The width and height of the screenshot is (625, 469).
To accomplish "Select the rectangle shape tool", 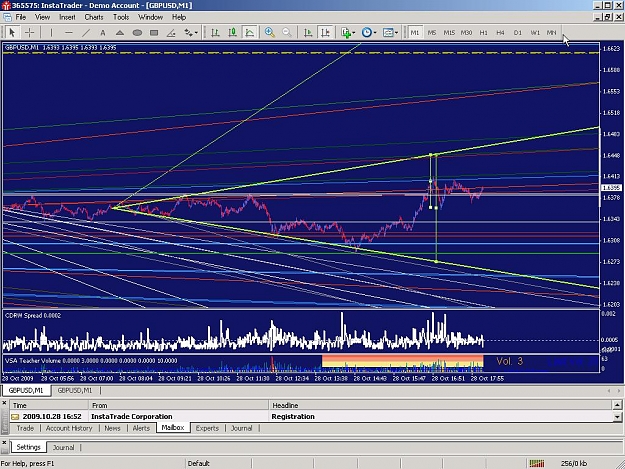I will point(154,32).
